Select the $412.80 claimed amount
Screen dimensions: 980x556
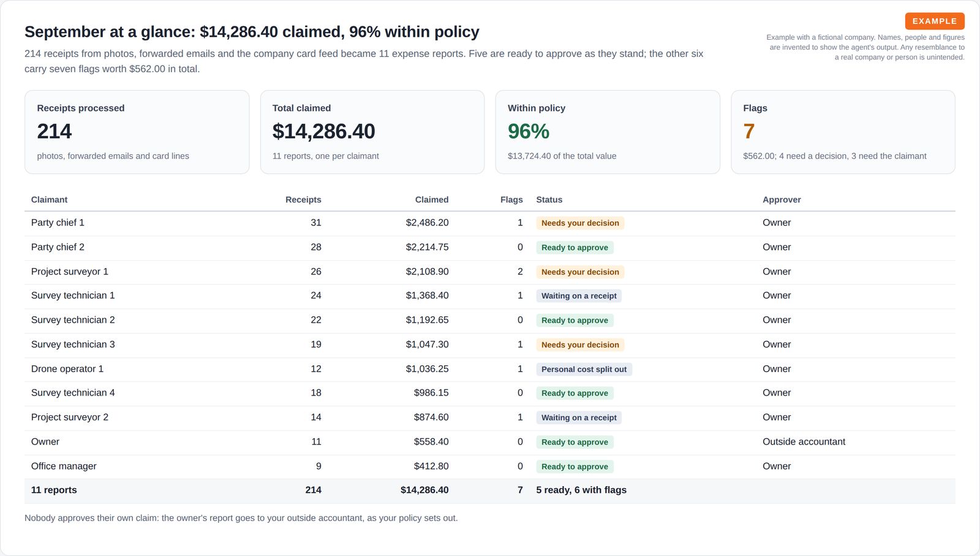(431, 467)
